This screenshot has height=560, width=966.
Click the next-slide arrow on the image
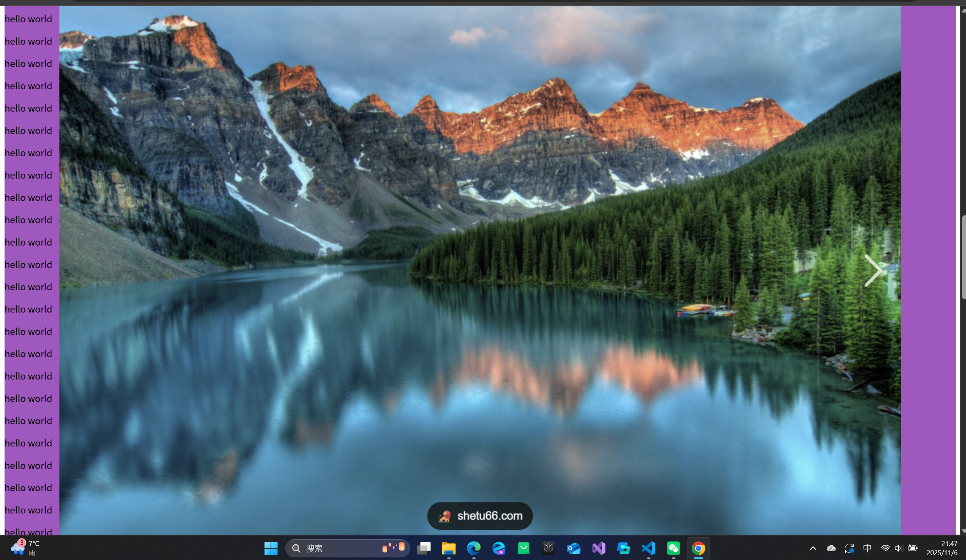pos(873,271)
